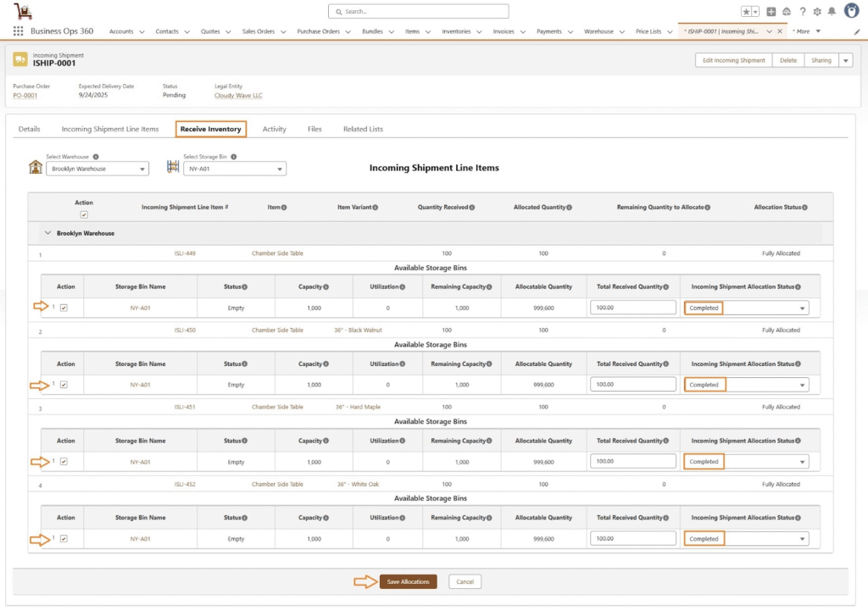
Task: Click the Save Allocations button
Action: [x=408, y=581]
